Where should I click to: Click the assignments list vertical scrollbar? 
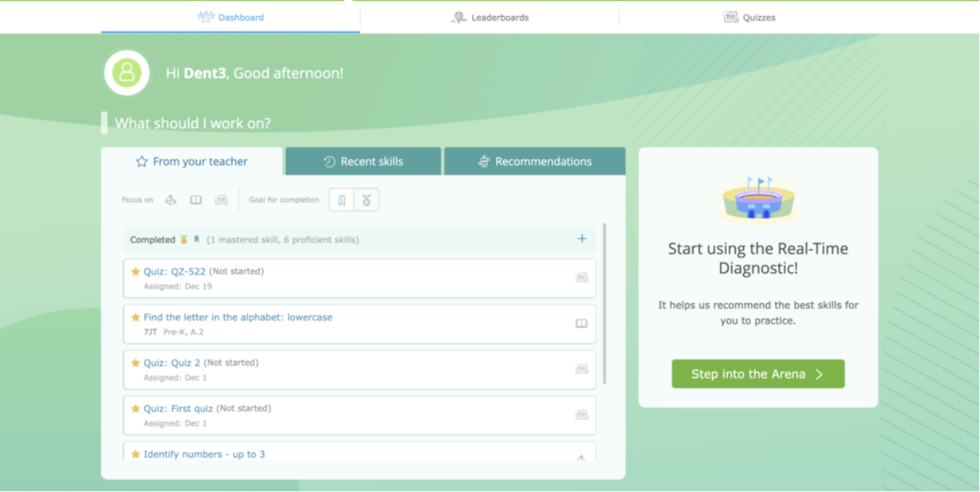click(x=605, y=304)
